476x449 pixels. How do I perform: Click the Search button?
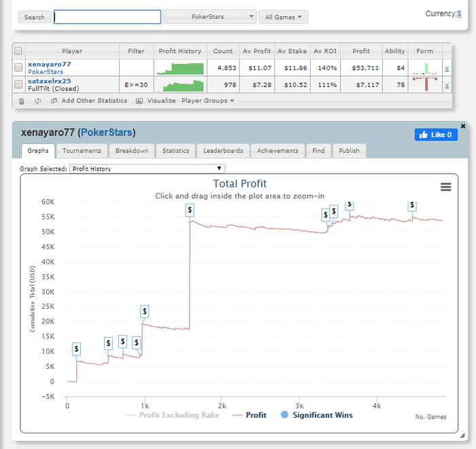click(x=34, y=17)
